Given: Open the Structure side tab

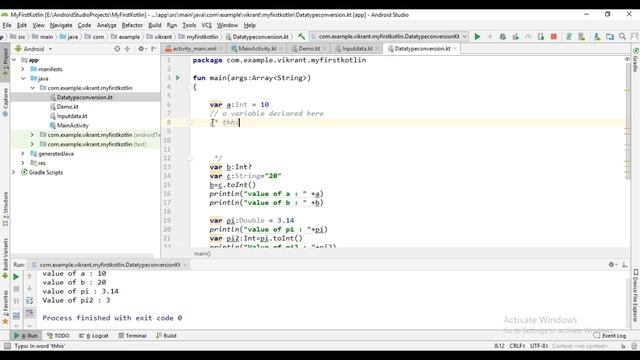Looking at the screenshot, I should tap(5, 209).
